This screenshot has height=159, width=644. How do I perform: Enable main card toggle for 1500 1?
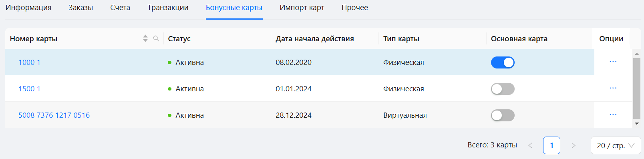click(x=503, y=89)
